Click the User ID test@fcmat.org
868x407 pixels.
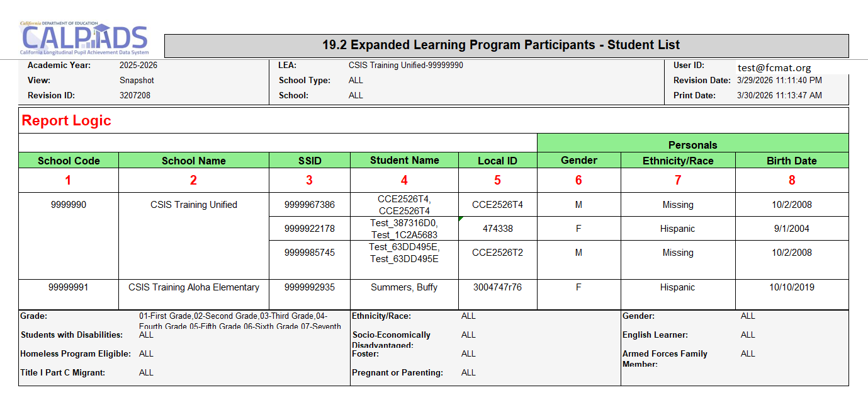pos(774,68)
